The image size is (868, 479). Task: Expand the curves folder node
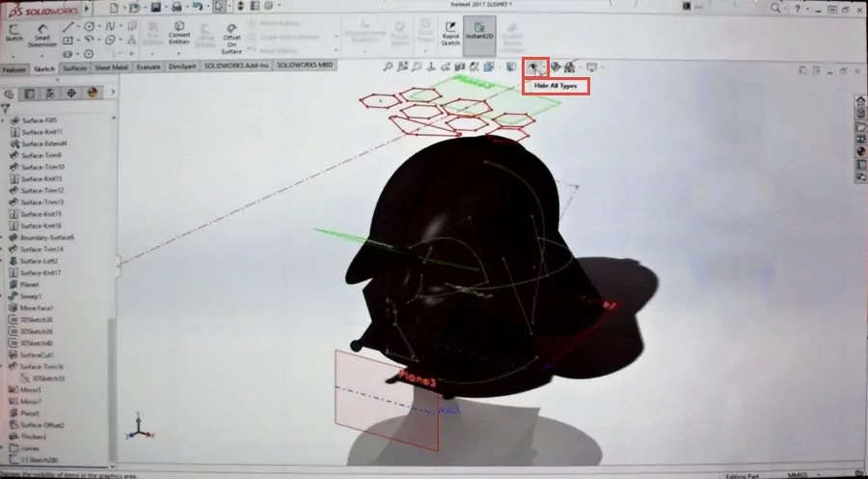pos(3,448)
